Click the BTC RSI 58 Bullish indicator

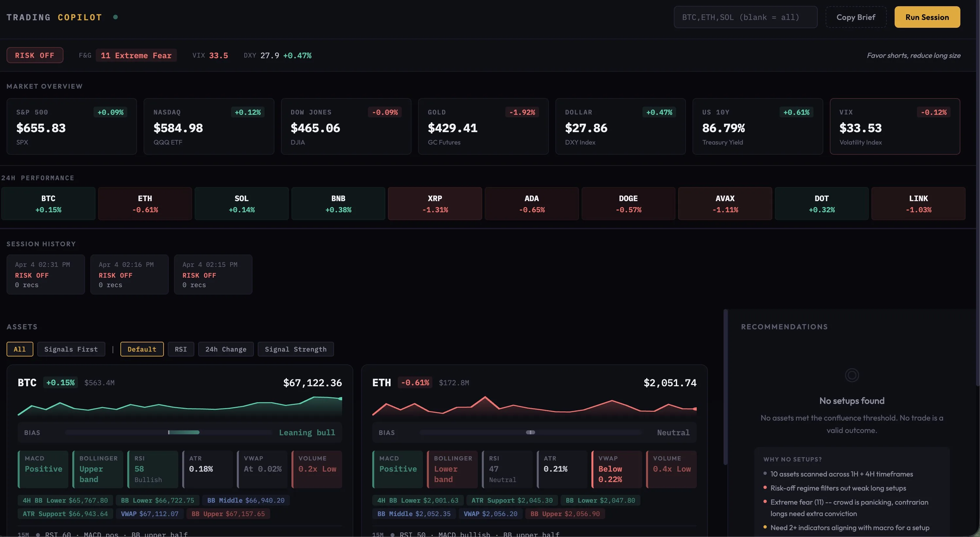(152, 469)
